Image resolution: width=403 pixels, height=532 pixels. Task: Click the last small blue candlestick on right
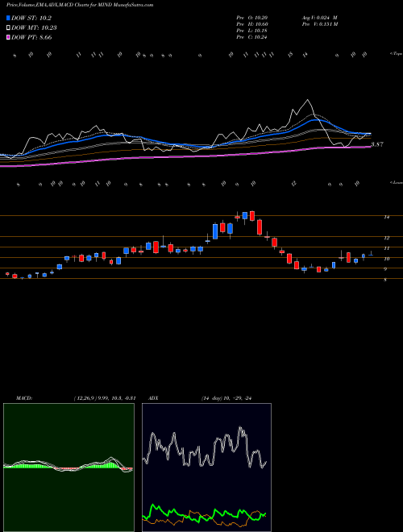371,254
